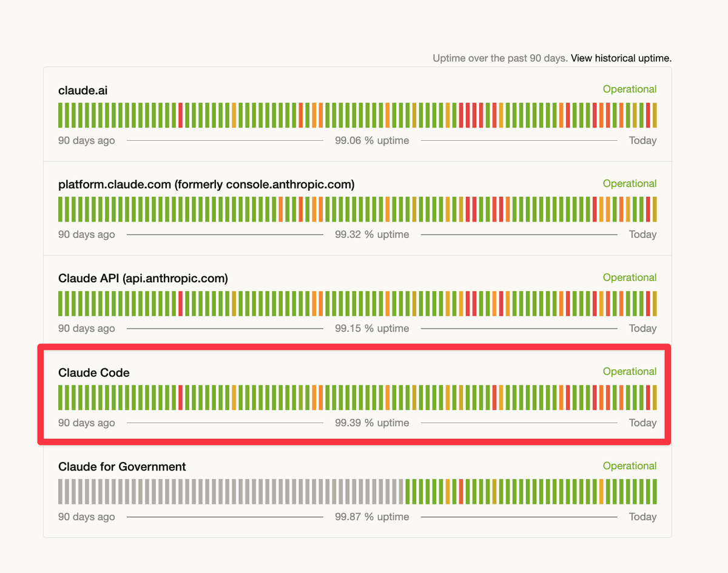Select today's uptime bar for Claude Code
This screenshot has height=573, width=728.
(655, 398)
